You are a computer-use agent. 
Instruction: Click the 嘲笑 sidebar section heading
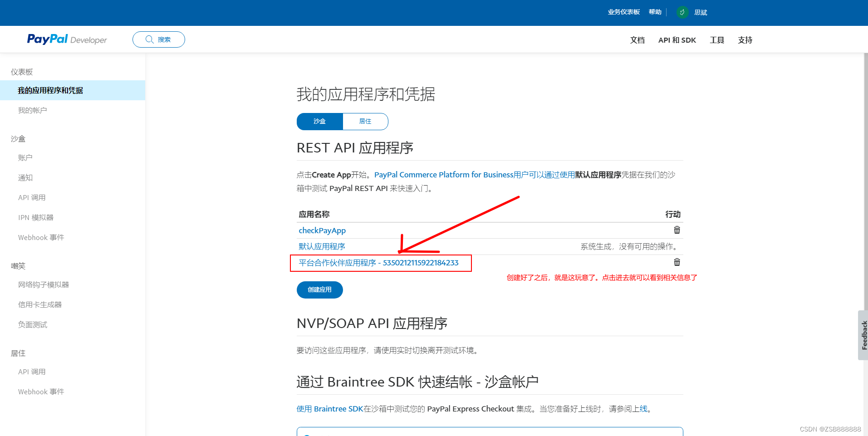18,266
